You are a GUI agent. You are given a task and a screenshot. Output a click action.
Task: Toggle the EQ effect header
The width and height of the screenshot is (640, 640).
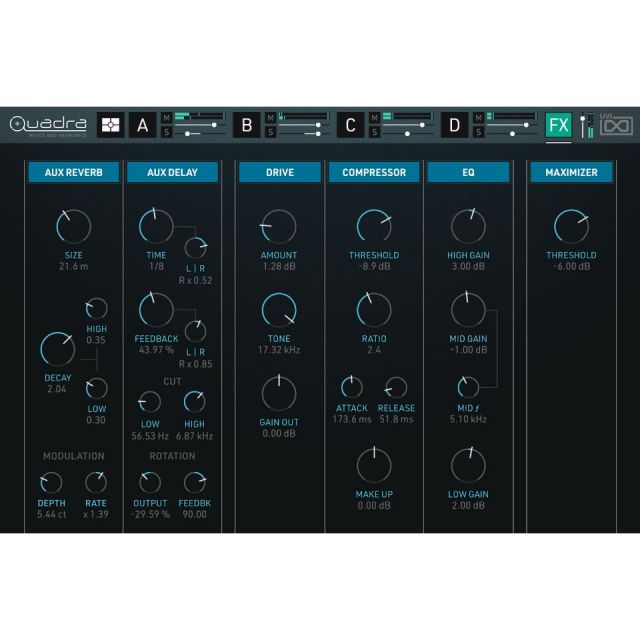[x=468, y=172]
